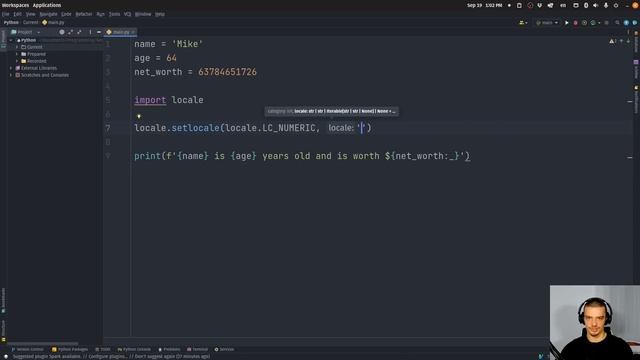Open the Services tool window
640x360 pixels.
point(224,349)
